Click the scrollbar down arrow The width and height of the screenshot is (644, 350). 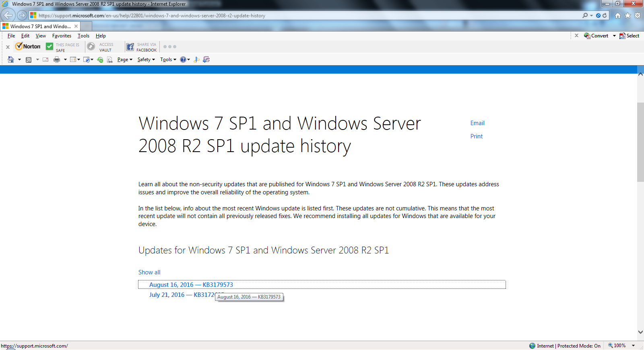coord(640,332)
